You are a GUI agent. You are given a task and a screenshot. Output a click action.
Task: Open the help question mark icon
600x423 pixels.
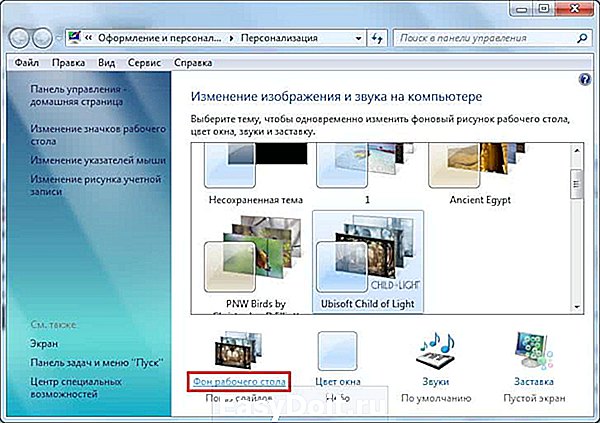pyautogui.click(x=584, y=80)
